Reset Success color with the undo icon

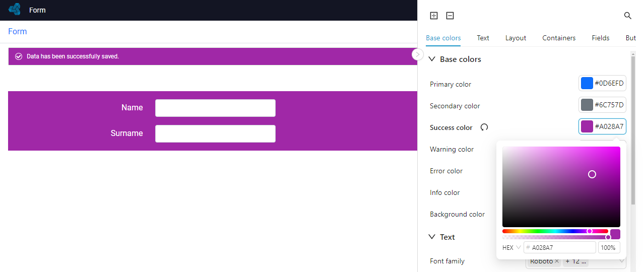[x=484, y=127]
